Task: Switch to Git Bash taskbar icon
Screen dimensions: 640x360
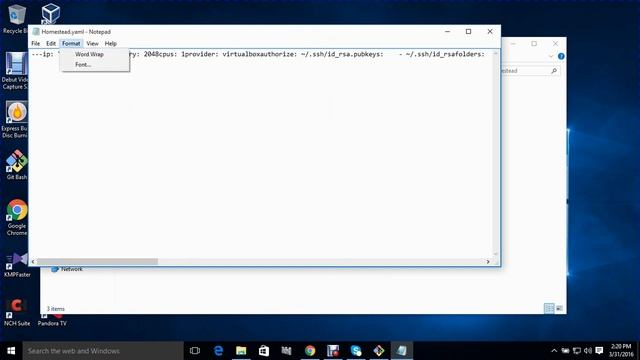Action: pyautogui.click(x=379, y=351)
